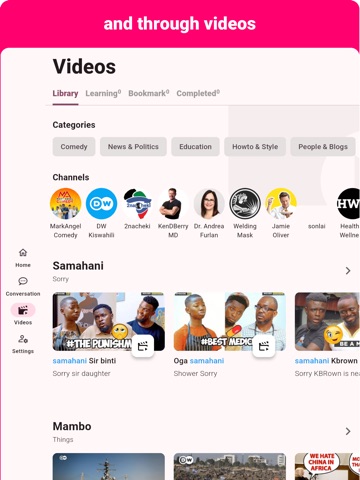Open 2nacheki channel avatar
The image size is (360, 480).
tap(137, 203)
